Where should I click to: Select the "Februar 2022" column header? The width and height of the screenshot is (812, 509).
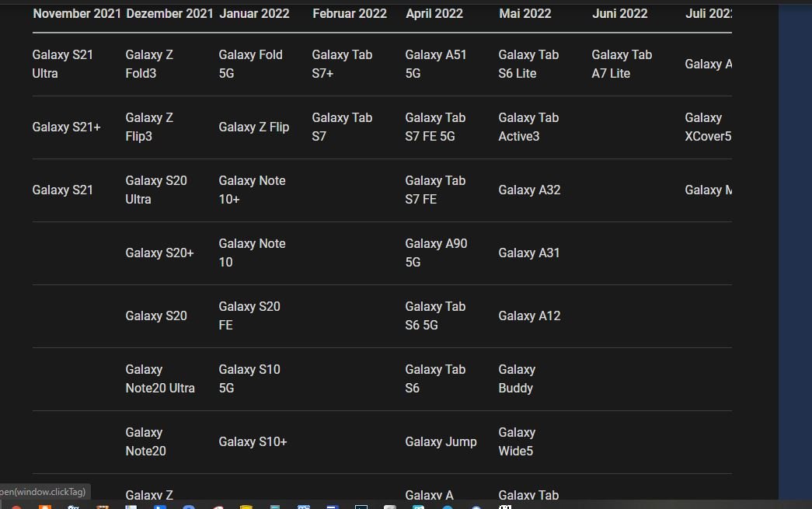[x=350, y=13]
